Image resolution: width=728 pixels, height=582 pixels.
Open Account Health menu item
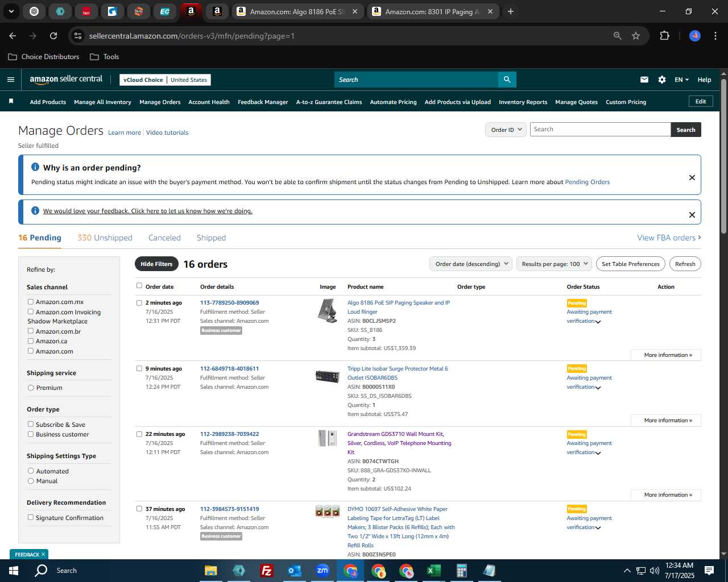209,102
